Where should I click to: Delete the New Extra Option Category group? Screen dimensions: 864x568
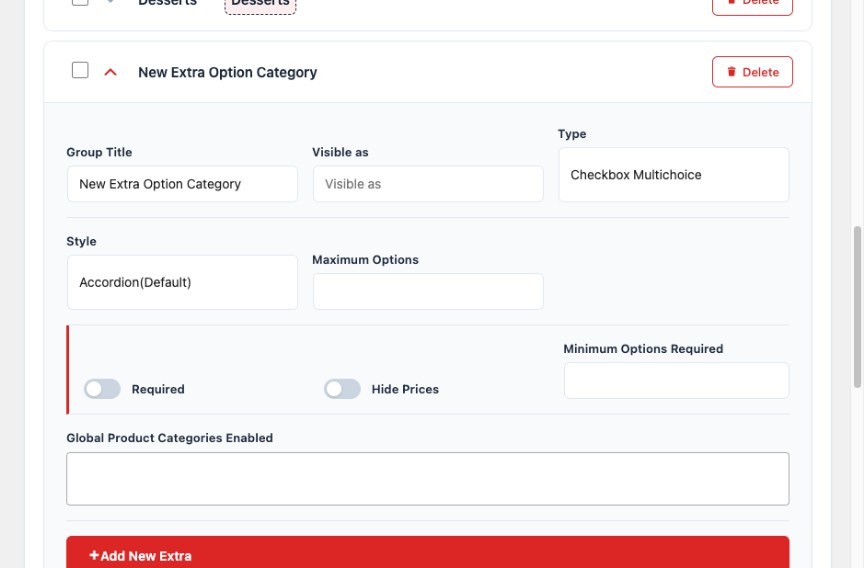click(752, 72)
